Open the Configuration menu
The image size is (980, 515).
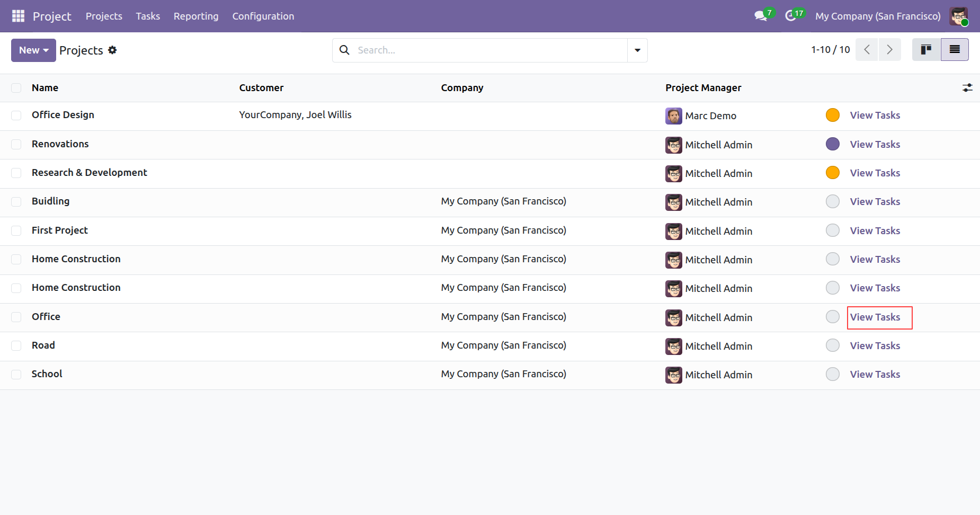pos(263,16)
